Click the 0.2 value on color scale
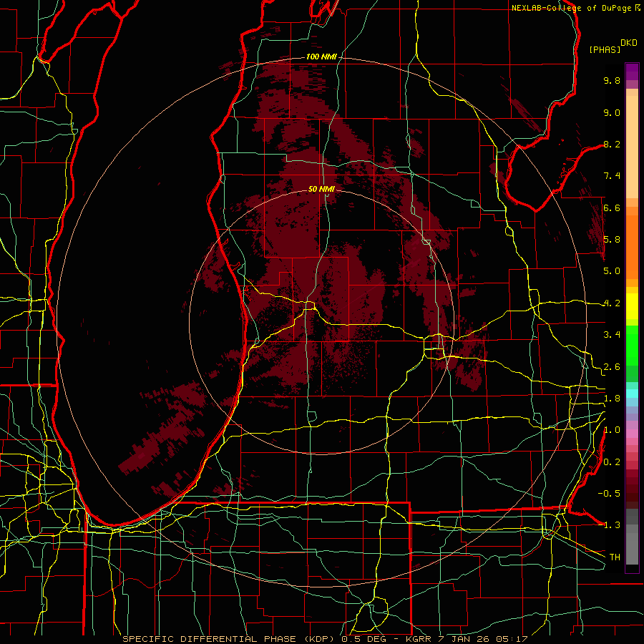 612,462
